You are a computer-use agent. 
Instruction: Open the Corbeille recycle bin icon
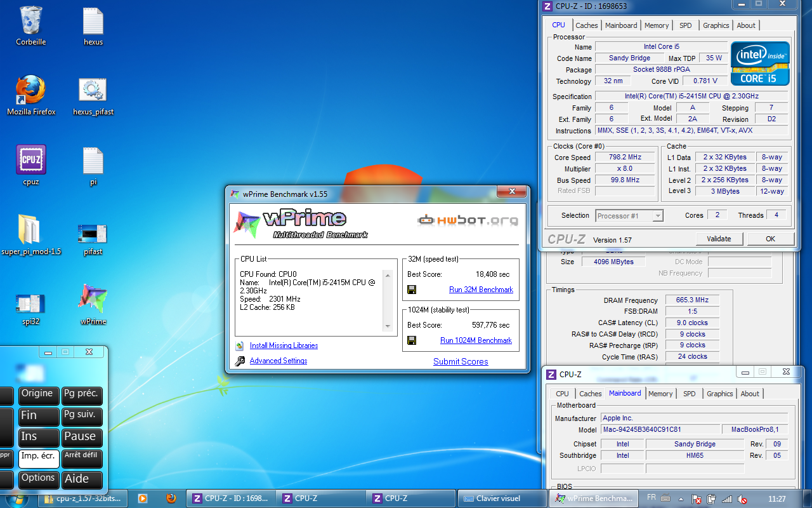click(31, 26)
